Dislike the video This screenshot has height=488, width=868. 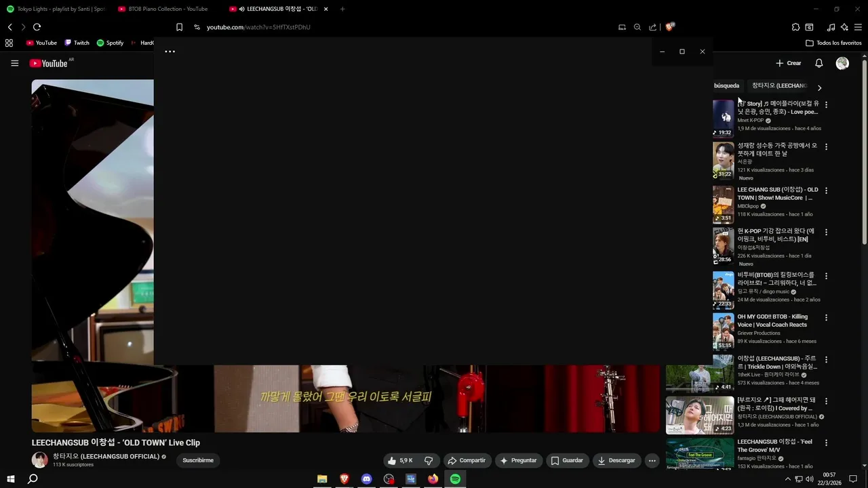[x=429, y=461]
